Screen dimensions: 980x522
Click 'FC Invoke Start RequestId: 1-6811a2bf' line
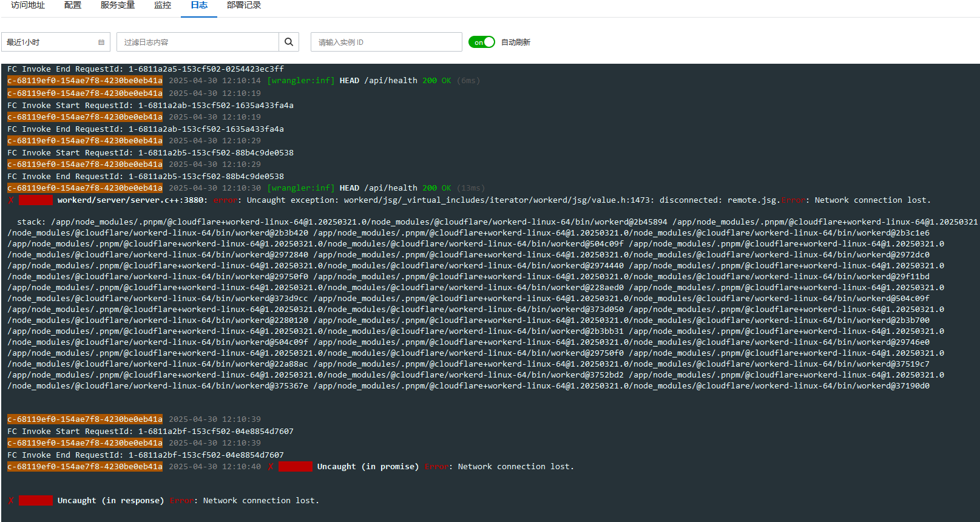pyautogui.click(x=150, y=432)
